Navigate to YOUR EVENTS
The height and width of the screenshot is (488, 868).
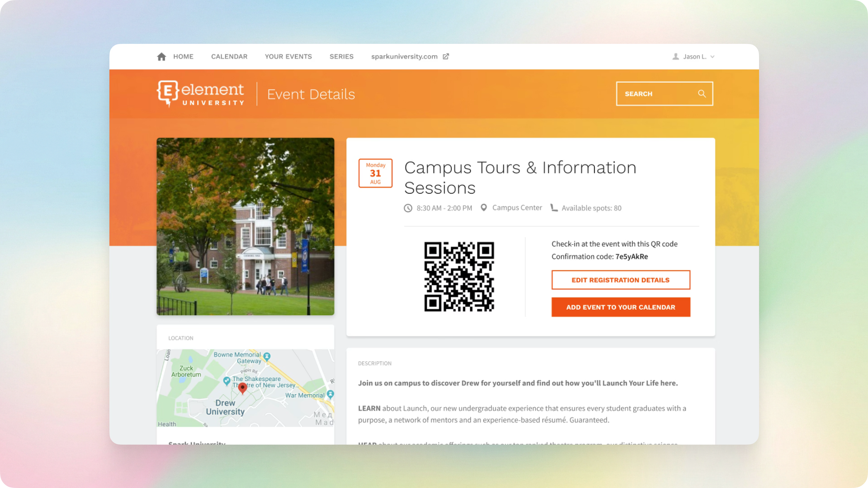click(288, 56)
